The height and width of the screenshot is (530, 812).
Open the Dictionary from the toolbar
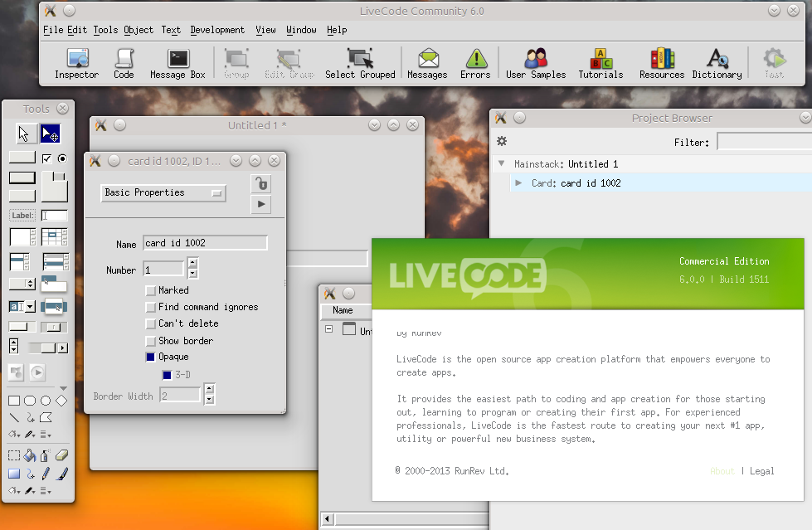(716, 63)
